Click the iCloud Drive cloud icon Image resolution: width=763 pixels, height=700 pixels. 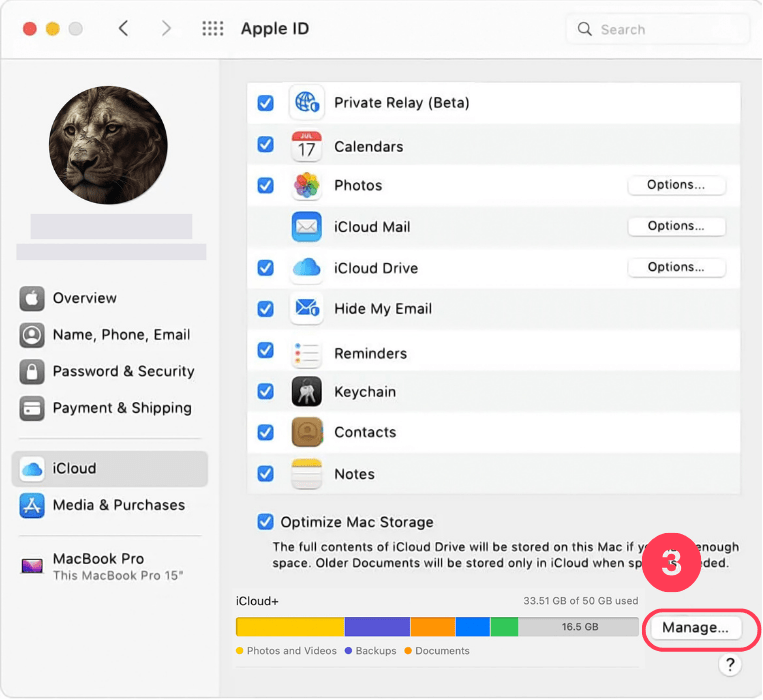(307, 268)
